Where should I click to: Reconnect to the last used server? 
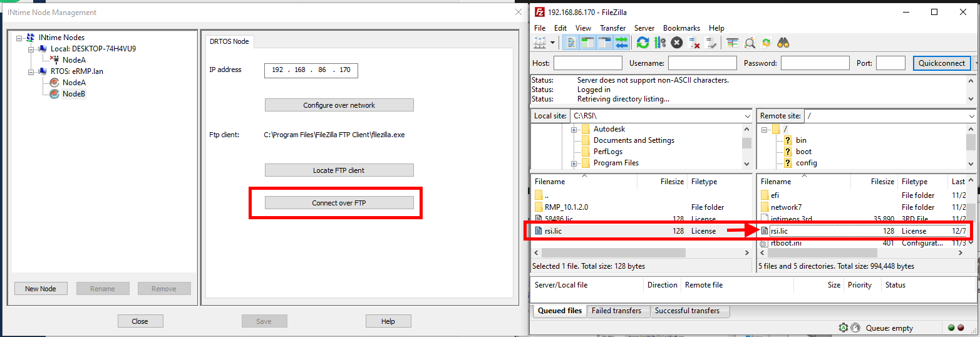tap(711, 43)
